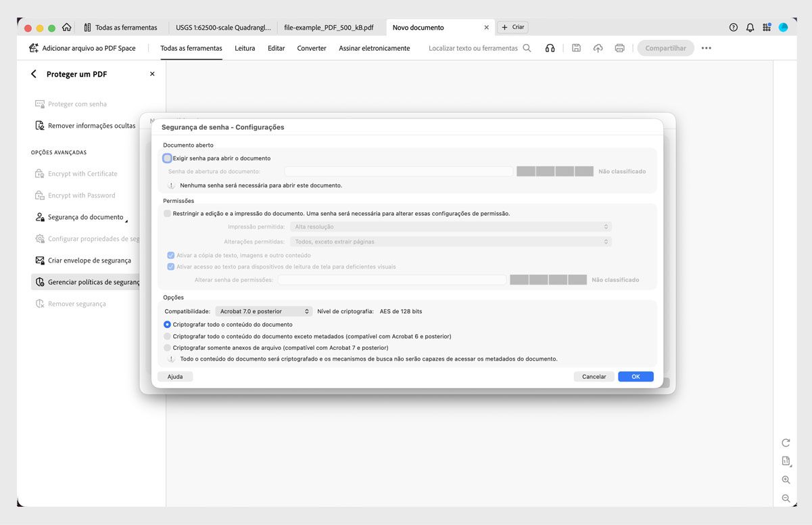This screenshot has height=525, width=812.
Task: Click the Remover segurança option
Action: (x=70, y=304)
